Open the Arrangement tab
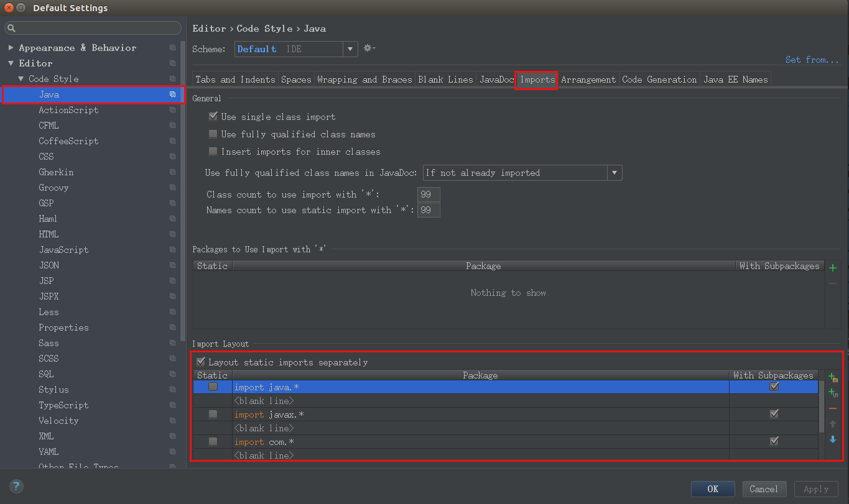 click(x=588, y=80)
